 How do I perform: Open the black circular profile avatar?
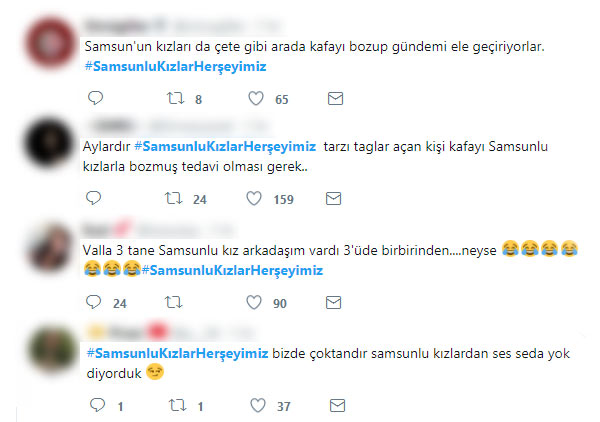coord(48,143)
